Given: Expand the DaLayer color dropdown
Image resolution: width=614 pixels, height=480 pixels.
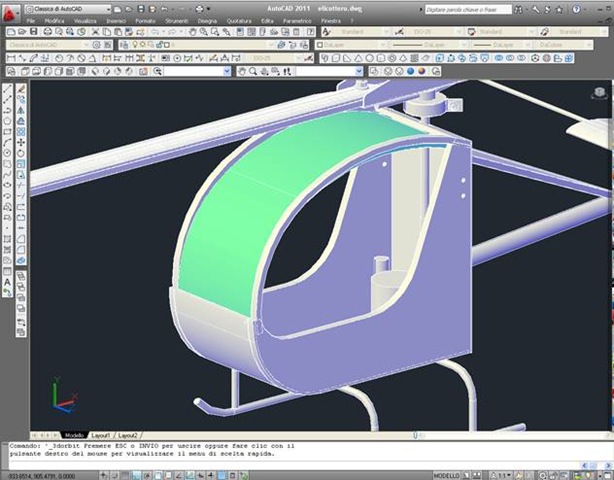Looking at the screenshot, I should tap(347, 45).
